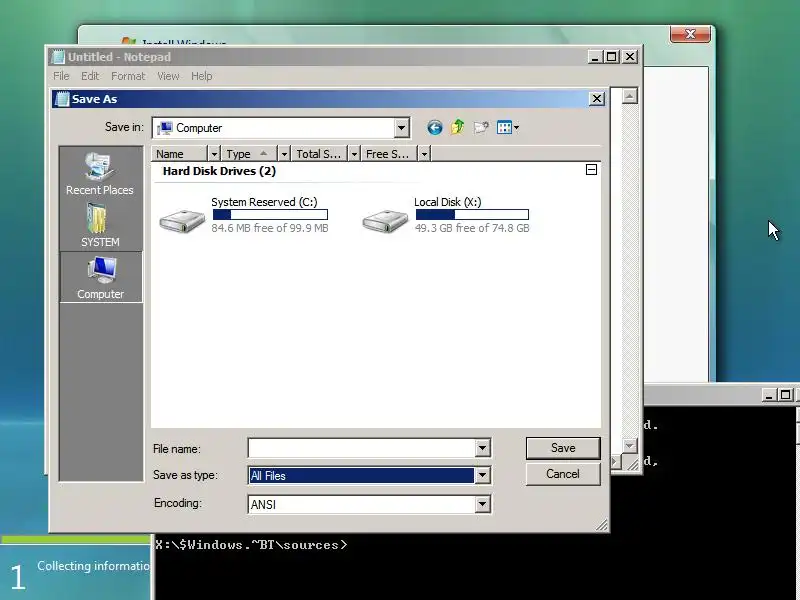The width and height of the screenshot is (800, 600).
Task: Select the Local Disk (X:) drive icon
Action: pyautogui.click(x=385, y=221)
